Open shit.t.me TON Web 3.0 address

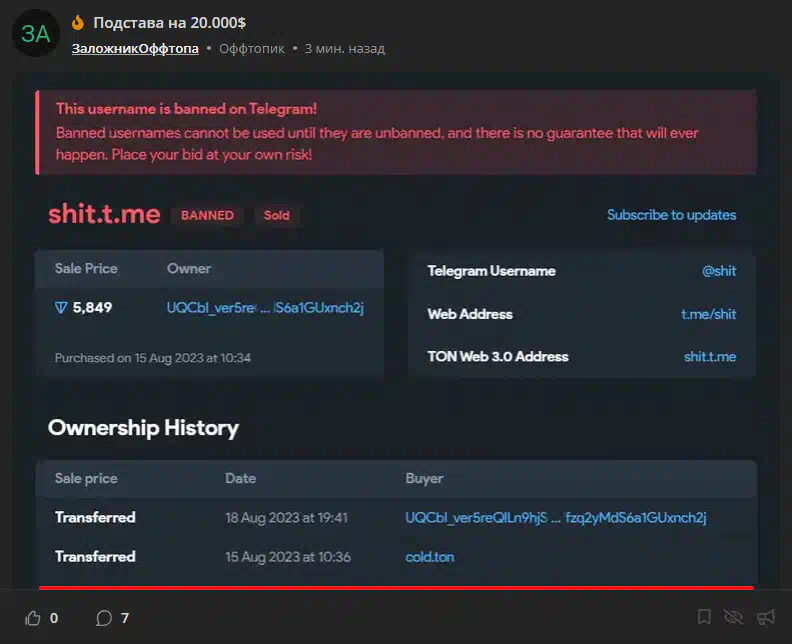pyautogui.click(x=710, y=357)
